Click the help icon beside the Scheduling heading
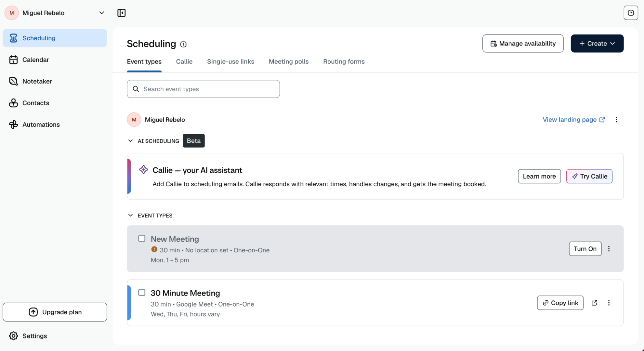Screen dimensions: 644x351 183,44
